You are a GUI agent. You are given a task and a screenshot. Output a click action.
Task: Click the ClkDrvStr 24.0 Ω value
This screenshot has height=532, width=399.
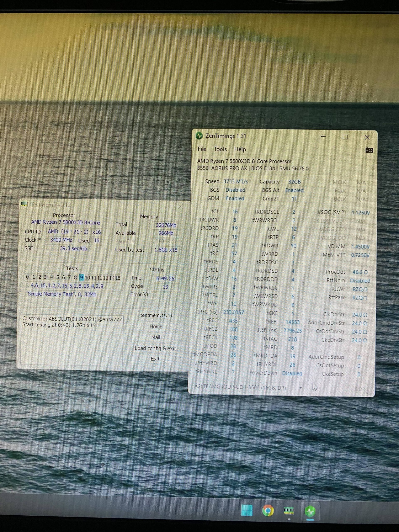[x=360, y=315]
